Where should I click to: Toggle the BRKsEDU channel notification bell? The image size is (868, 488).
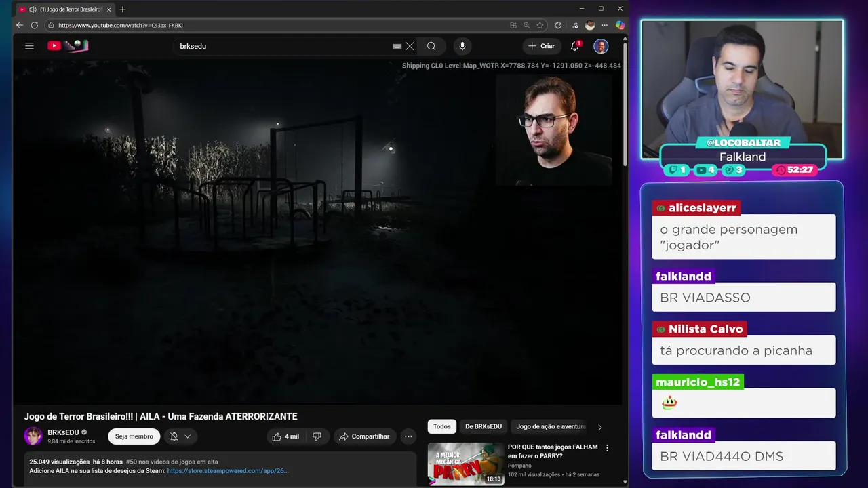(174, 436)
